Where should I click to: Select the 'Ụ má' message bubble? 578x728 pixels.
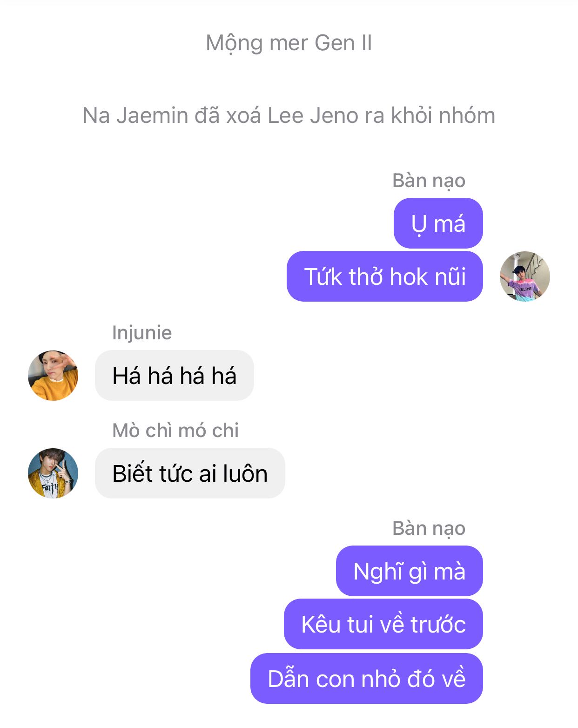click(438, 223)
